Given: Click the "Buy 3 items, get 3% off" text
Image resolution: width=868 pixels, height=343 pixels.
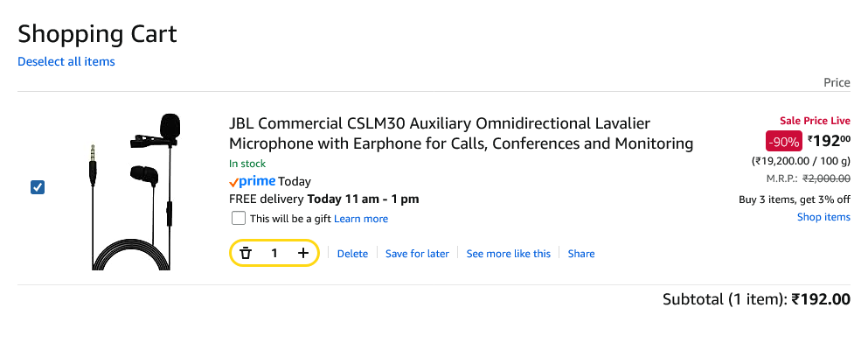Looking at the screenshot, I should (795, 199).
